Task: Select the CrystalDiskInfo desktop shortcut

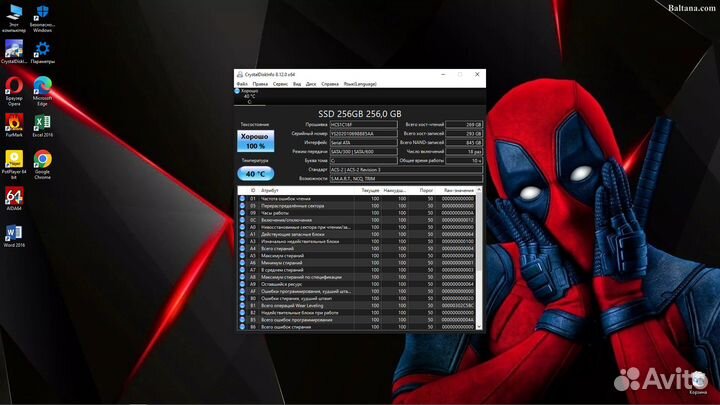Action: pyautogui.click(x=14, y=51)
